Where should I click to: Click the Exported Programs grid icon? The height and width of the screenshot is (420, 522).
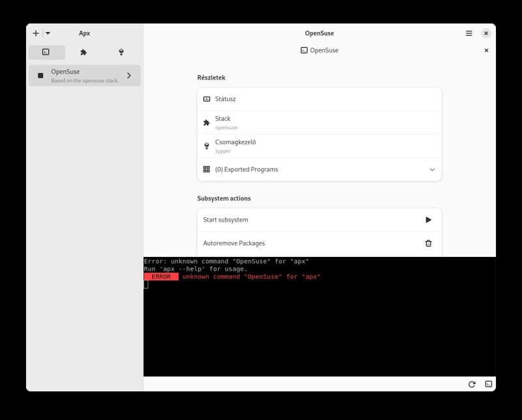tap(207, 170)
